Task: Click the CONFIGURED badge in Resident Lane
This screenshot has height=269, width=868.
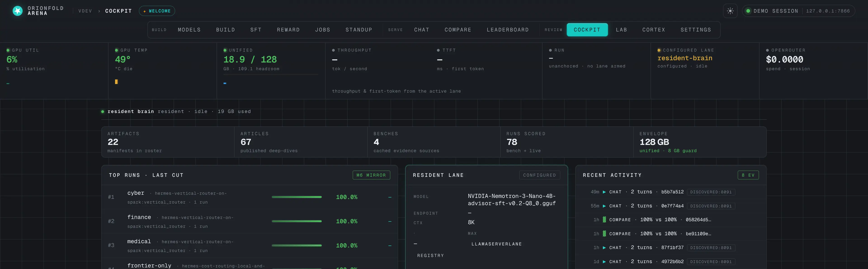Action: [539, 175]
